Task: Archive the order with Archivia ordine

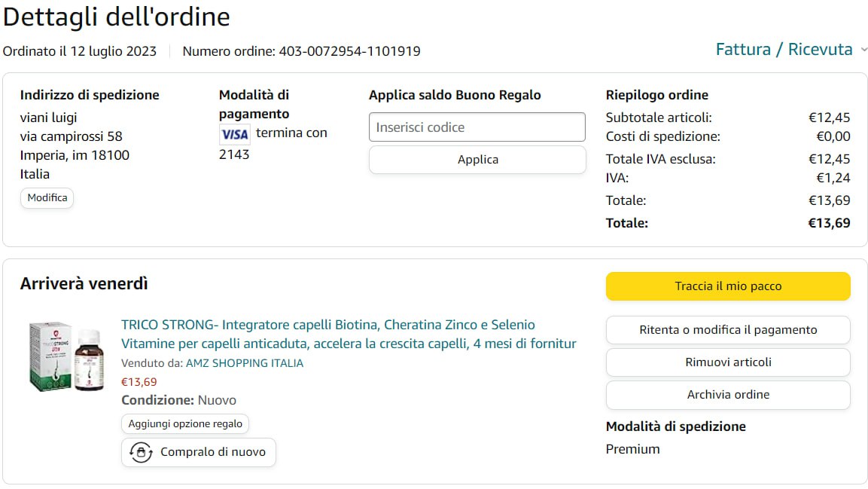Action: coord(728,395)
